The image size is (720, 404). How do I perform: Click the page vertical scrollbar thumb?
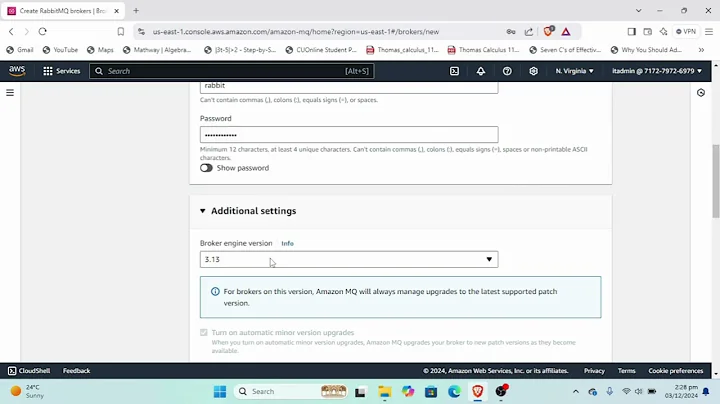[x=716, y=181]
